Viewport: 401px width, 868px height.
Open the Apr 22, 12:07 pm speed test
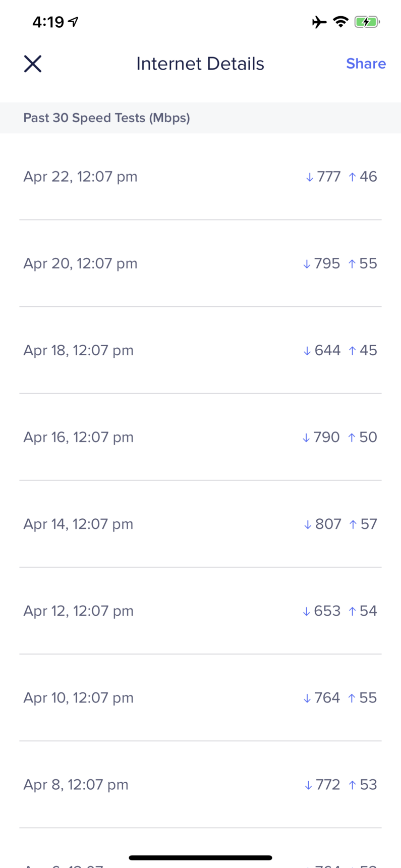200,177
